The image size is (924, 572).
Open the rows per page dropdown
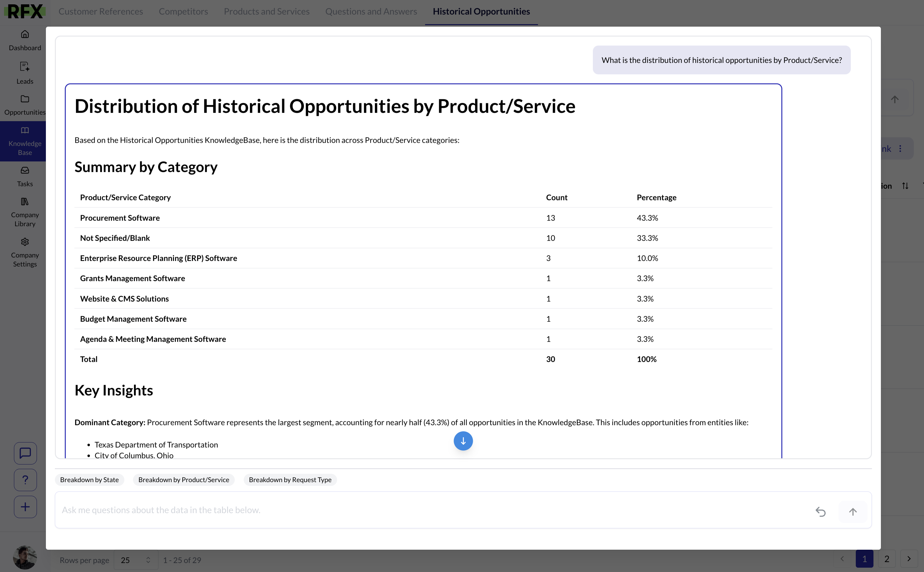(x=135, y=560)
